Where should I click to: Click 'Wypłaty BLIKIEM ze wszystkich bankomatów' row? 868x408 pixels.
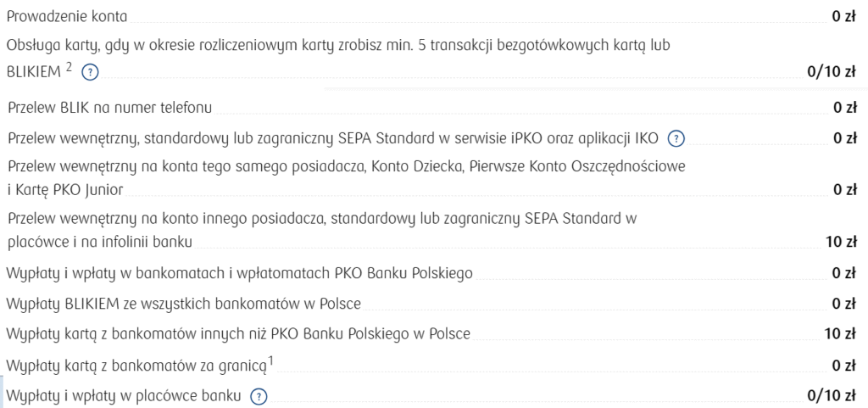(x=189, y=303)
